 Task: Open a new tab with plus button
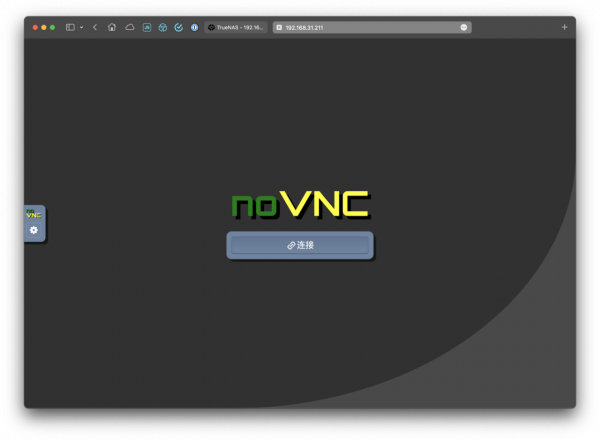(564, 27)
